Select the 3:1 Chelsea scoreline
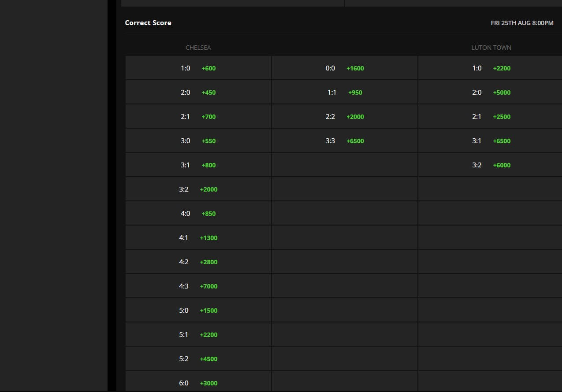Viewport: 562px width, 392px height. click(198, 165)
